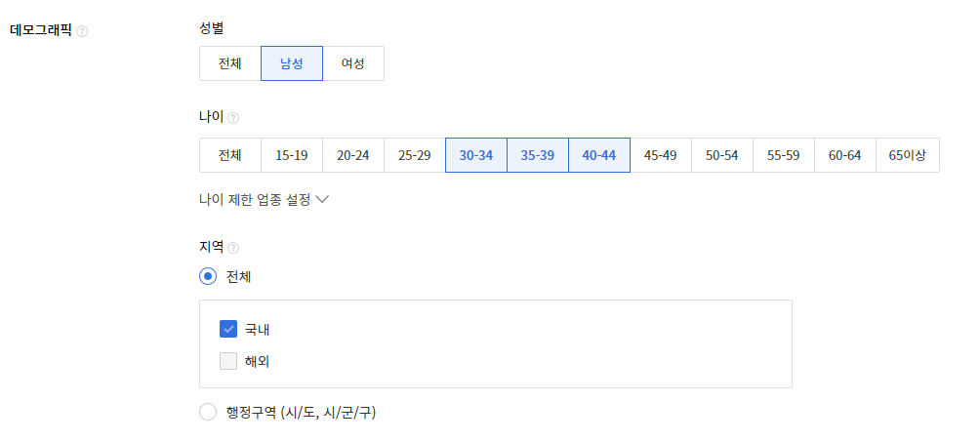Pick the 45-49 age range
Image resolution: width=980 pixels, height=442 pixels.
(x=661, y=155)
